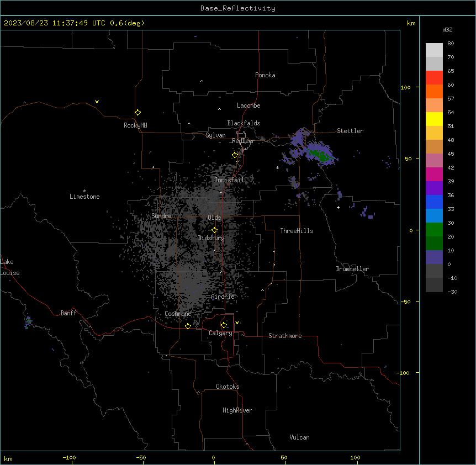The width and height of the screenshot is (476, 465).
Task: Click the Sundre town label
Action: tap(161, 216)
